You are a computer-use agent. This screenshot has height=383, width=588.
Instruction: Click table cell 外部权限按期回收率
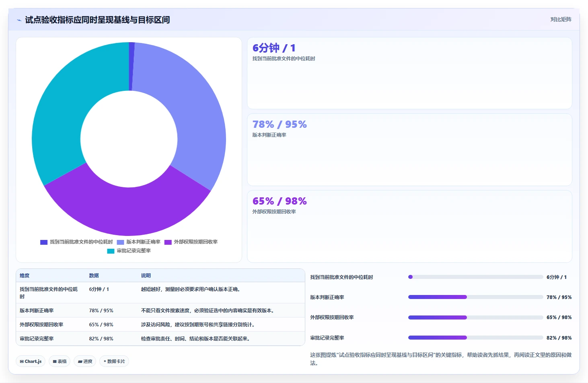click(x=41, y=325)
